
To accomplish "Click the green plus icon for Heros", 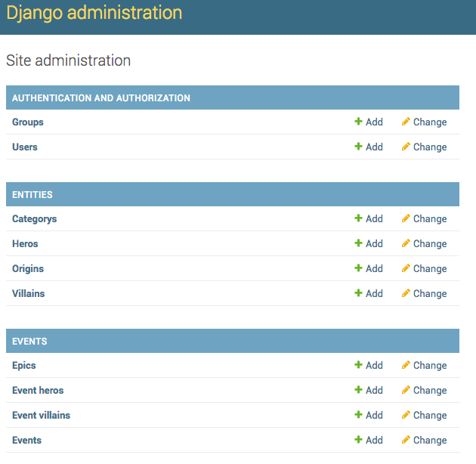I will [358, 243].
